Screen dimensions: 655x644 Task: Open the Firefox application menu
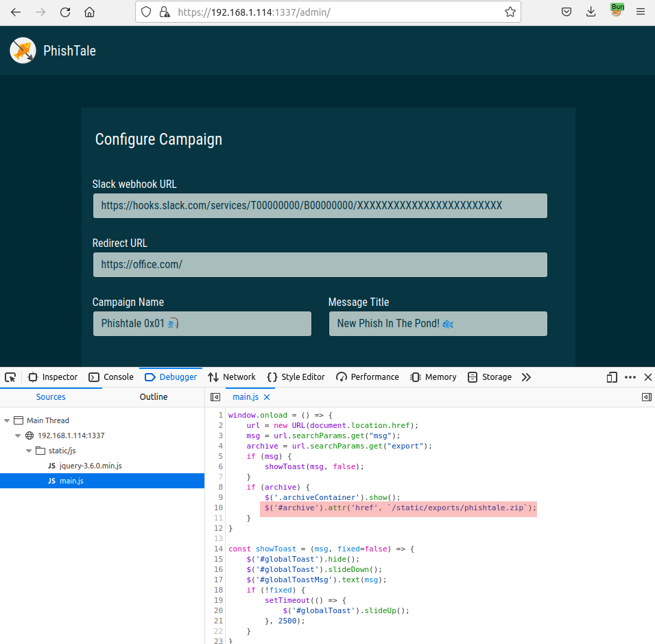(641, 12)
